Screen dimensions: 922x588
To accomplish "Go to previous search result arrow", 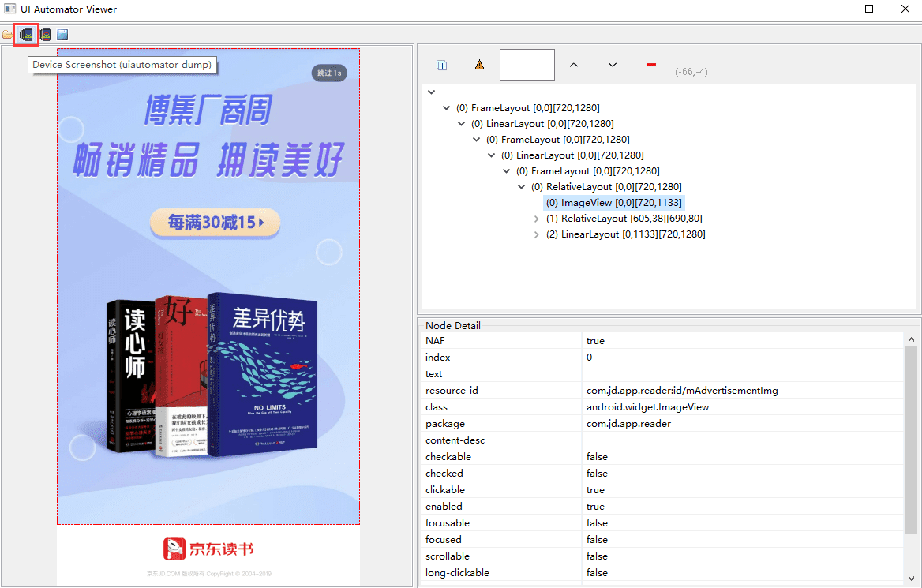I will point(574,65).
